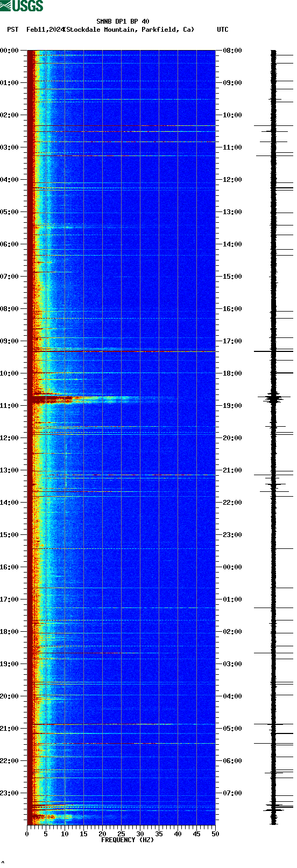Click the 20:00 PST time label
This screenshot has width=297, height=868.
[x=10, y=696]
